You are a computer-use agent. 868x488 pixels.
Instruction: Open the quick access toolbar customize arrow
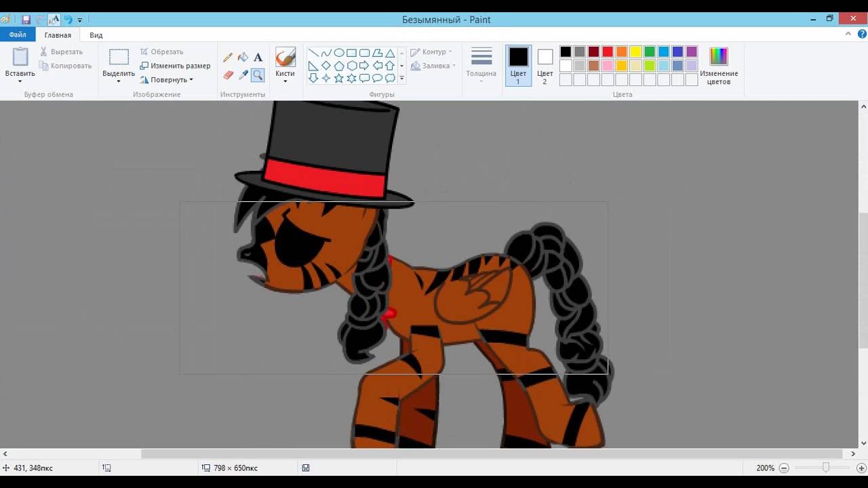click(79, 20)
